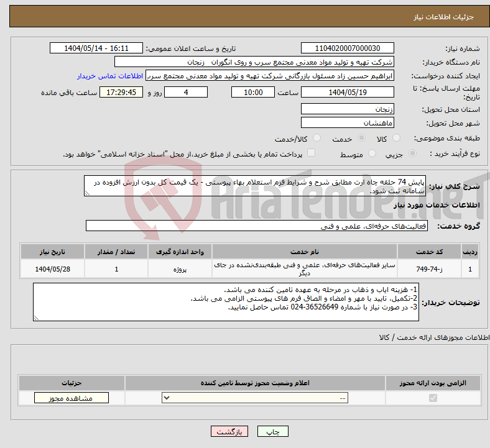The width and height of the screenshot is (490, 448).
Task: Click column header کد خدمت
Action: 430,252
